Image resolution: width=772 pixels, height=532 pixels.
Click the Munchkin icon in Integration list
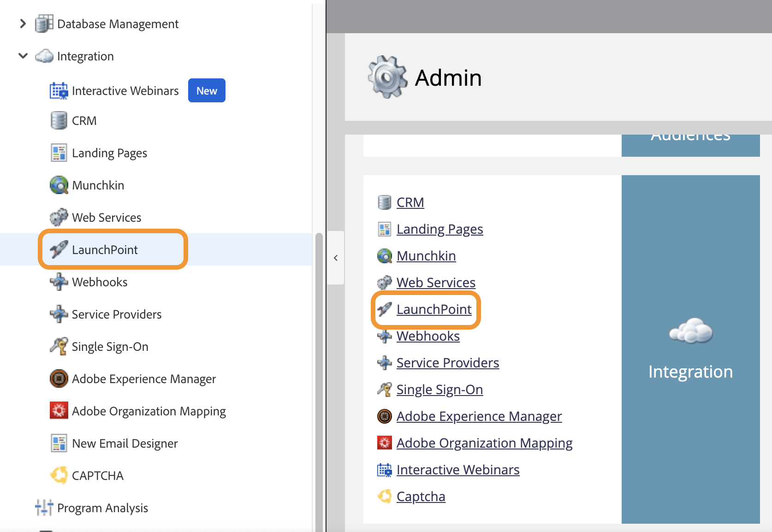click(x=384, y=256)
